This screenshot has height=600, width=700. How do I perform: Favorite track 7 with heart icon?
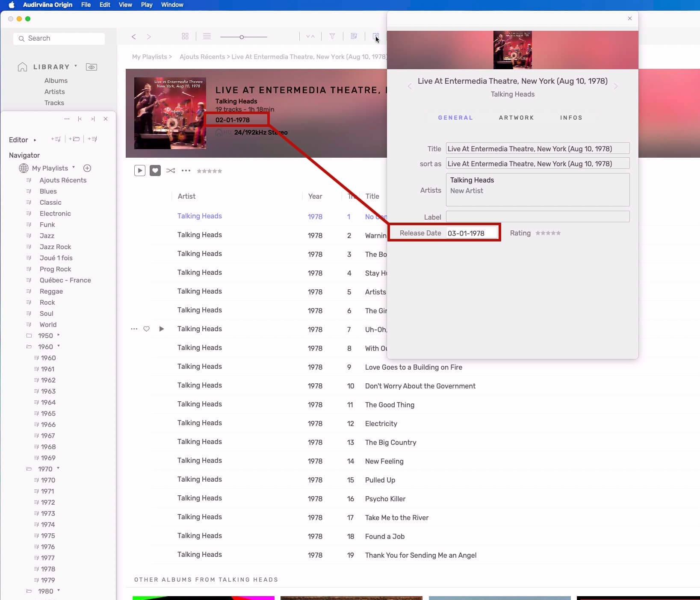pyautogui.click(x=146, y=329)
